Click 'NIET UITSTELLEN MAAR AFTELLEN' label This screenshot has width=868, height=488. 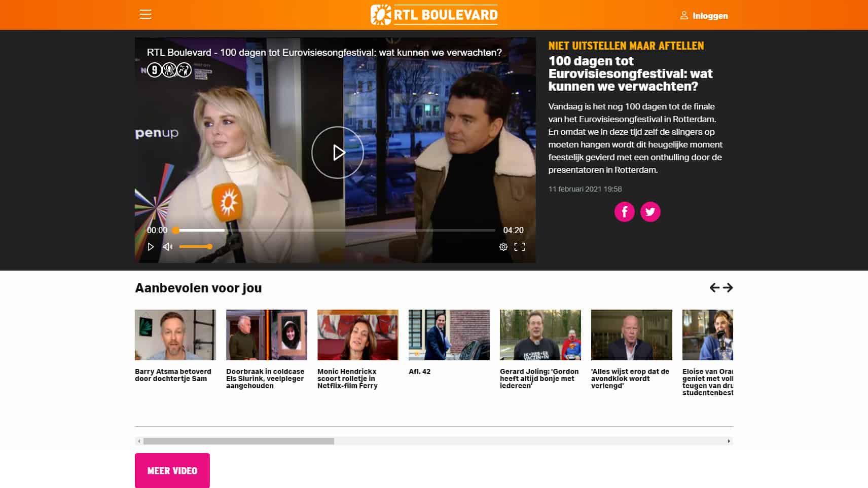[626, 46]
